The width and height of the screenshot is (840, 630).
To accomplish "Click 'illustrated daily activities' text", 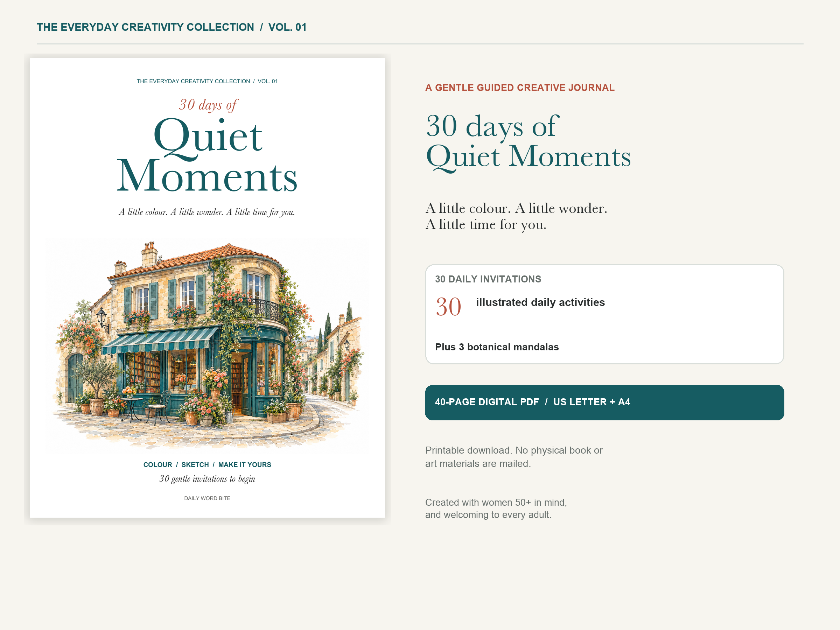I will (540, 302).
